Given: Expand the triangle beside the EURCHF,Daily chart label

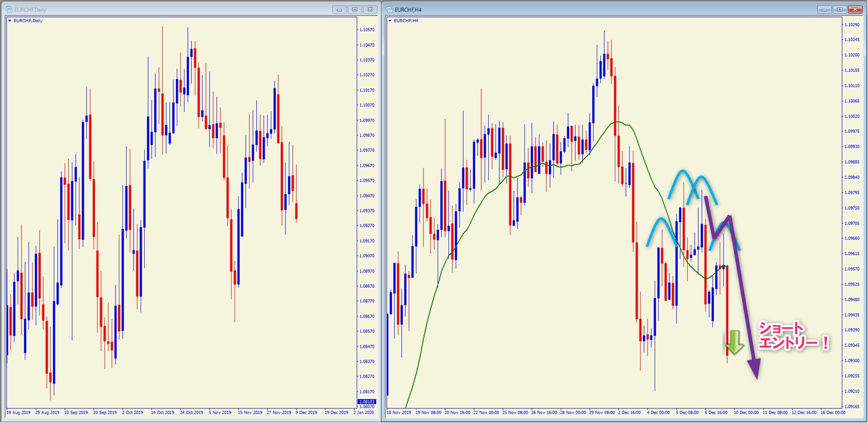Looking at the screenshot, I should point(10,21).
